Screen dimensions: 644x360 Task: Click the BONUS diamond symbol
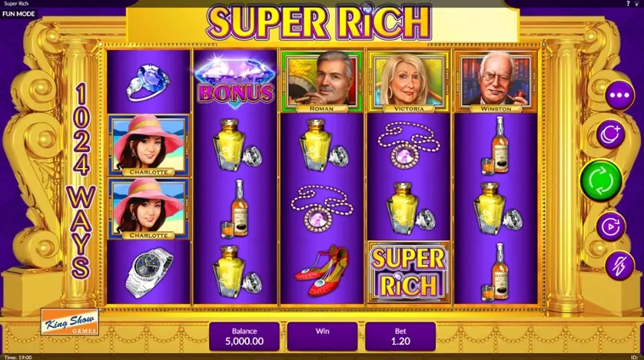[x=236, y=82]
